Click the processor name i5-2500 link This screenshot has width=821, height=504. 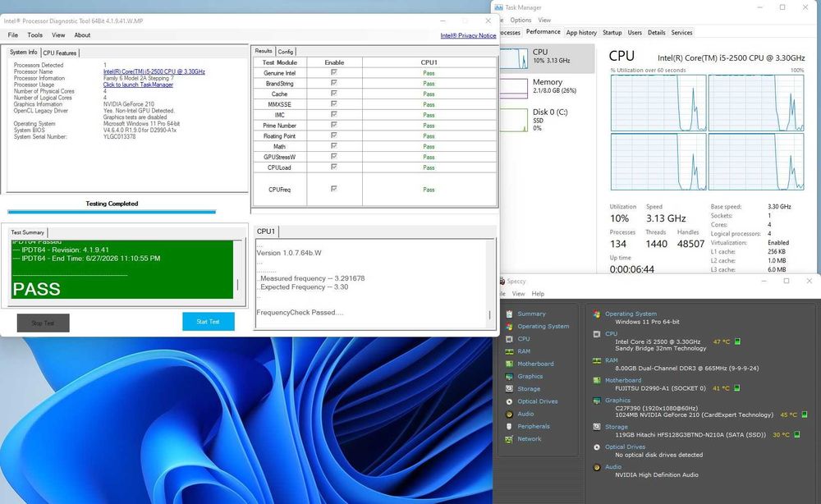[154, 71]
